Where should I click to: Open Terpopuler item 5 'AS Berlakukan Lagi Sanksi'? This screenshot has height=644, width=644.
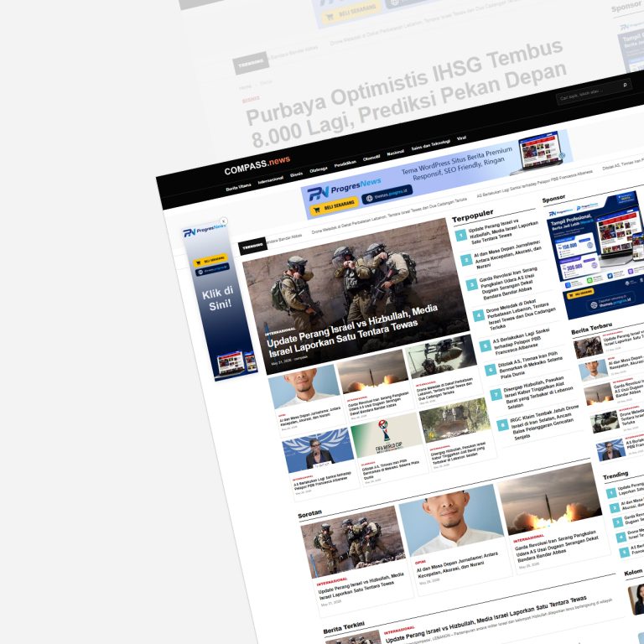522,341
